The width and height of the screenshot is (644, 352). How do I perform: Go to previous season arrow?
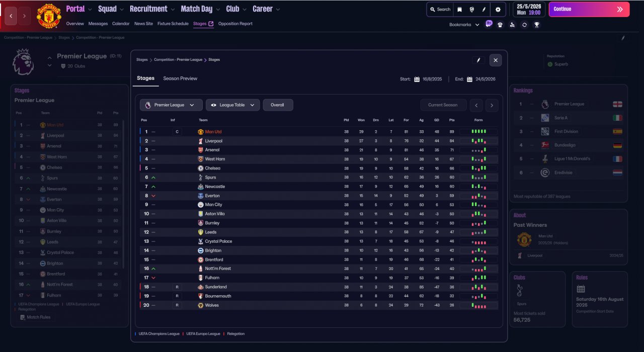coord(476,105)
